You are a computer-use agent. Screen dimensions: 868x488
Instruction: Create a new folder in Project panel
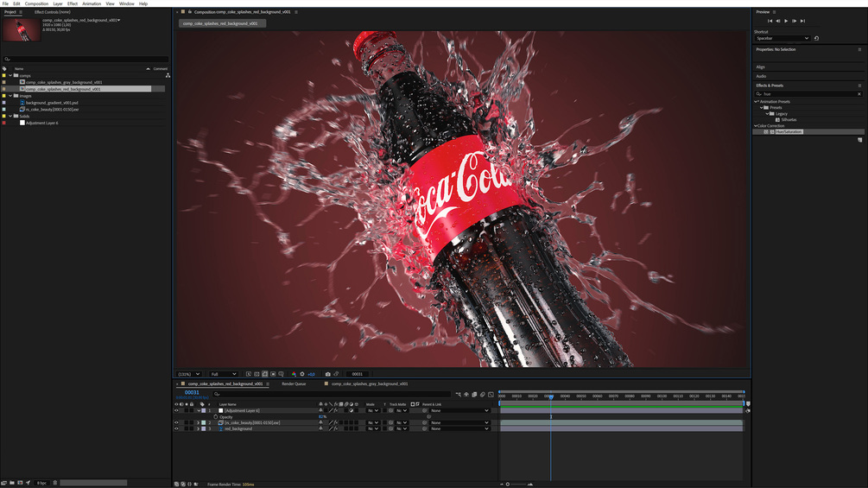(11, 483)
